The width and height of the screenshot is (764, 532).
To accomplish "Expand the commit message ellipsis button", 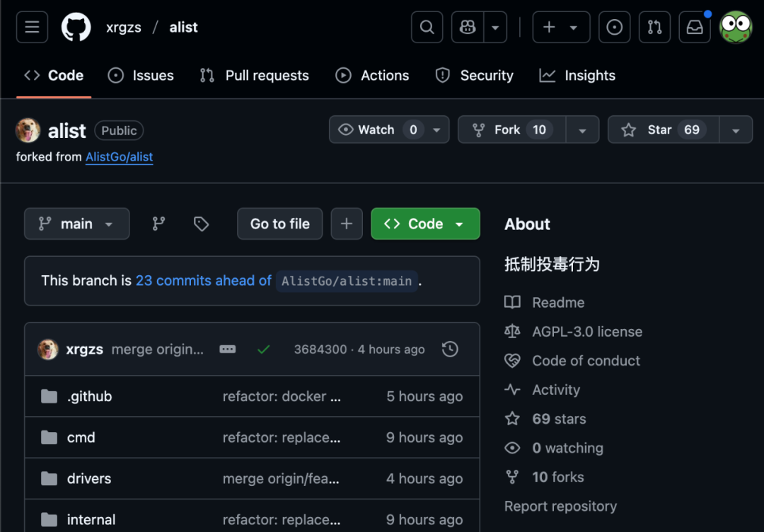I will (x=228, y=349).
